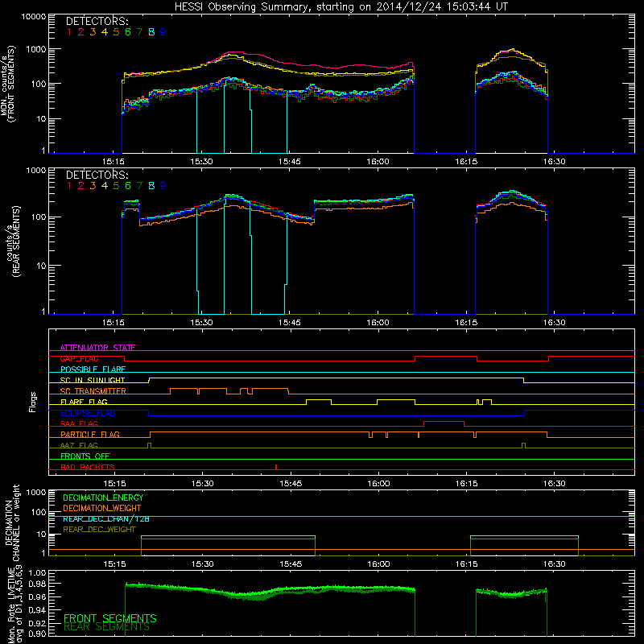The height and width of the screenshot is (644, 644).
Task: Select yellow detector 4 in rear segments legend
Action: 105,186
